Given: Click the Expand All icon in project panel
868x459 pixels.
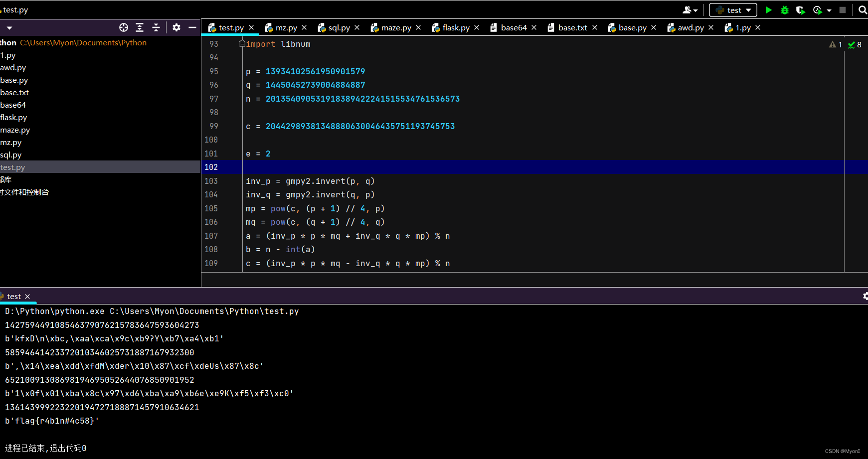Looking at the screenshot, I should [x=139, y=27].
